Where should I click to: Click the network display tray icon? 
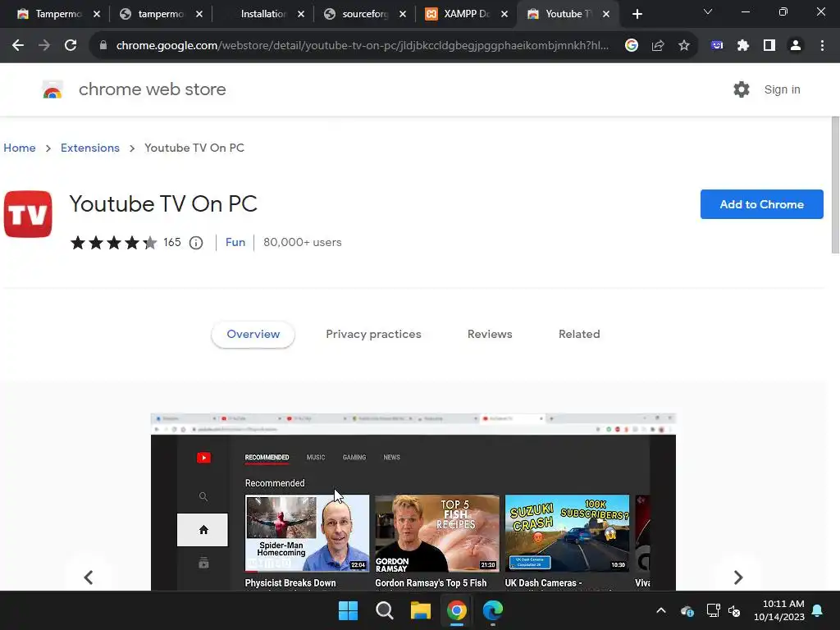(713, 610)
